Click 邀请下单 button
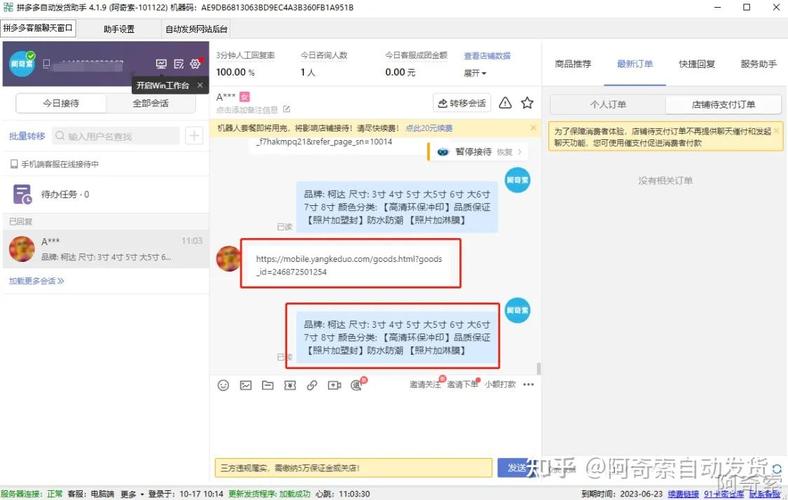788x500 pixels. (x=462, y=384)
